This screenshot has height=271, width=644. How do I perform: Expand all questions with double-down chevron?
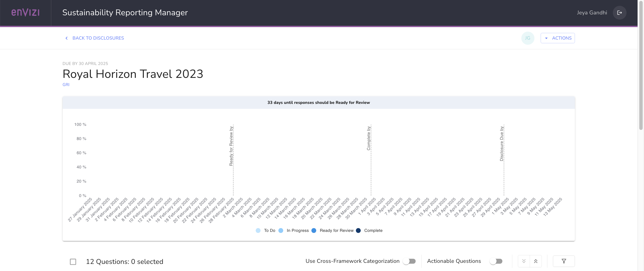coord(524,261)
